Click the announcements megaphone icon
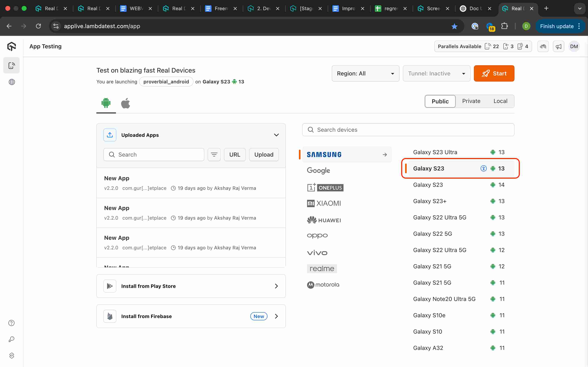This screenshot has height=367, width=588. pyautogui.click(x=558, y=46)
